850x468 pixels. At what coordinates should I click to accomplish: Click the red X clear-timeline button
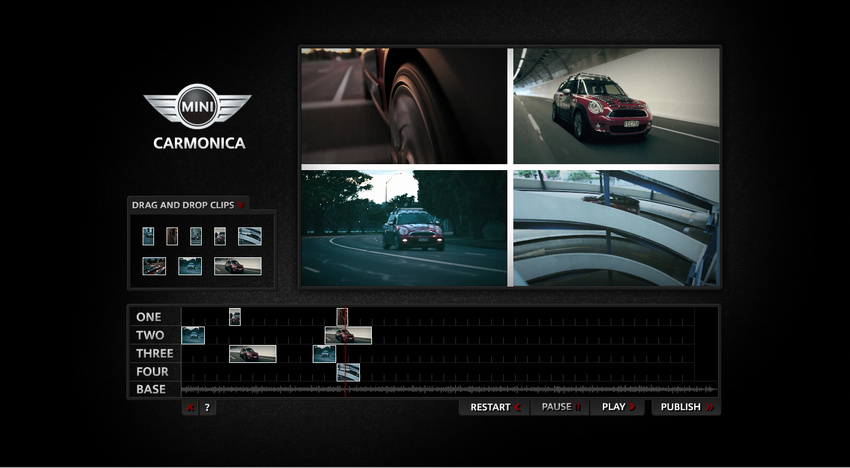(x=190, y=408)
